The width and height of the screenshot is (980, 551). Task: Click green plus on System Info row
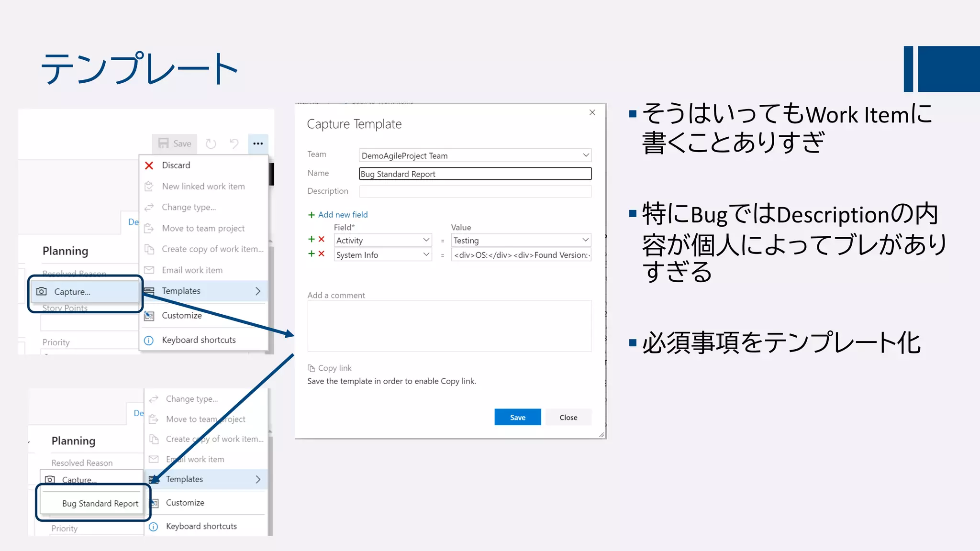coord(312,253)
